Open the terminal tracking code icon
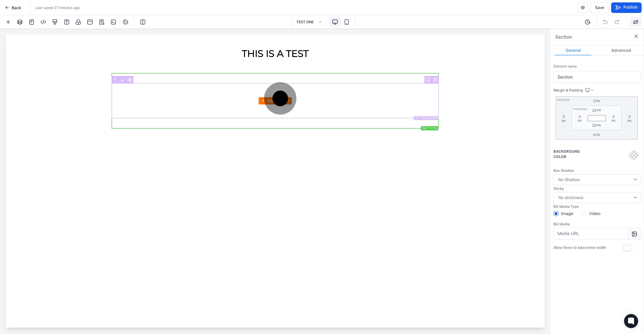The image size is (644, 334). click(114, 22)
